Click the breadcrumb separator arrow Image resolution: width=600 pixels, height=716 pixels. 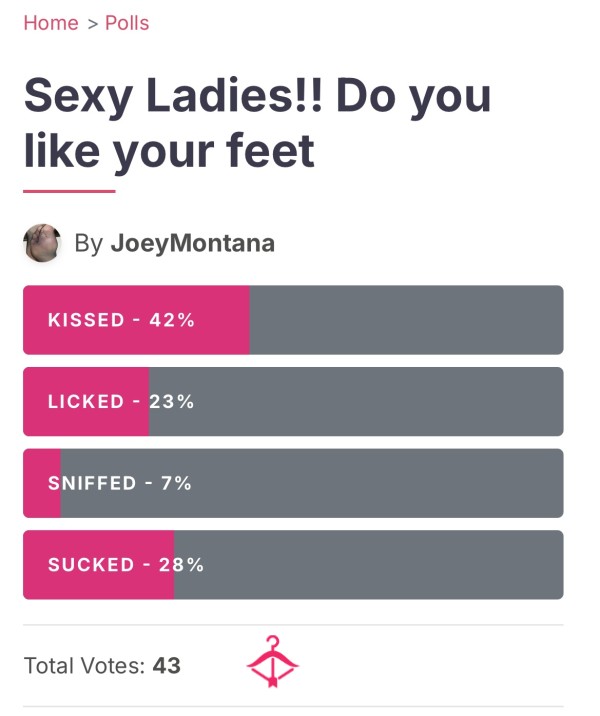[x=93, y=24]
